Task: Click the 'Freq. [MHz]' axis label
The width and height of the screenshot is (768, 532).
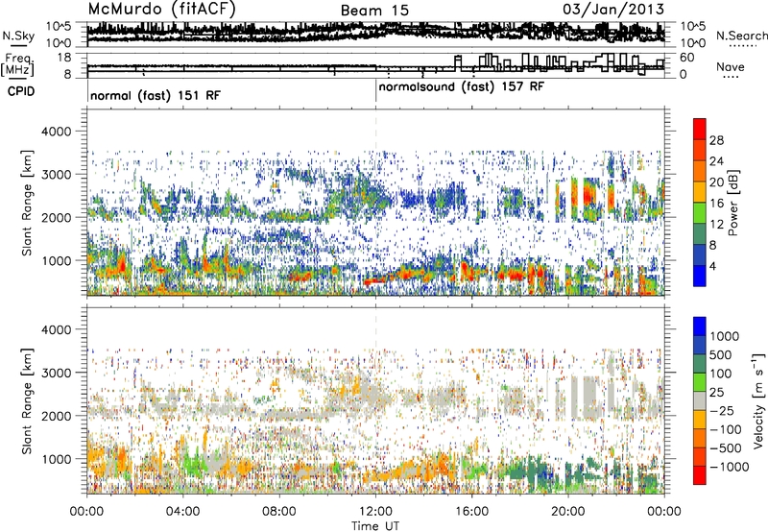Action: pos(17,65)
